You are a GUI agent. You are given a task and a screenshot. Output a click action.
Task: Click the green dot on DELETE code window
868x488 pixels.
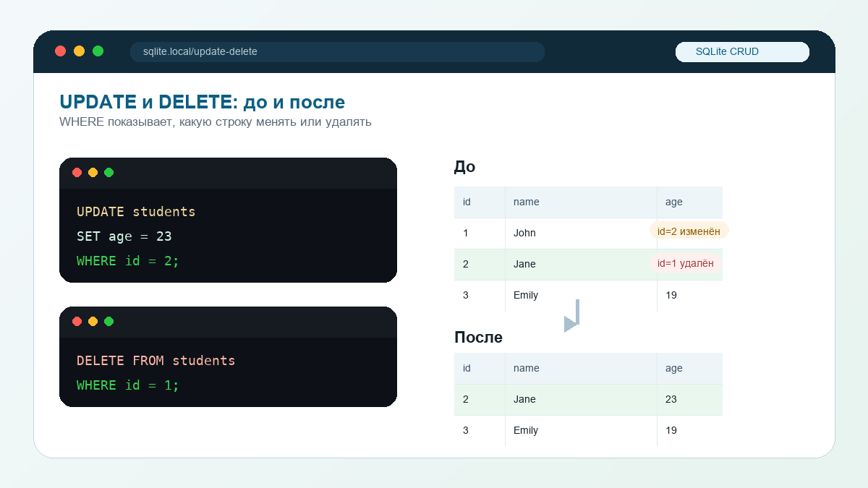tap(109, 322)
